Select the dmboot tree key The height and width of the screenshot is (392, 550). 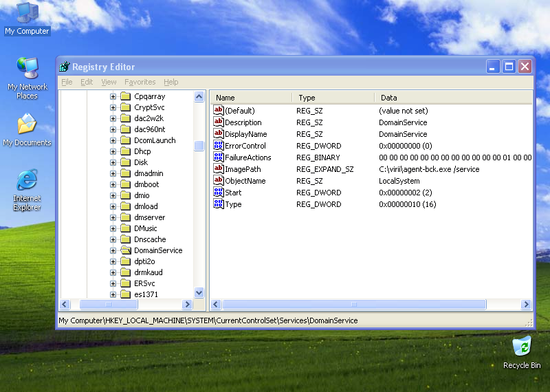click(146, 184)
